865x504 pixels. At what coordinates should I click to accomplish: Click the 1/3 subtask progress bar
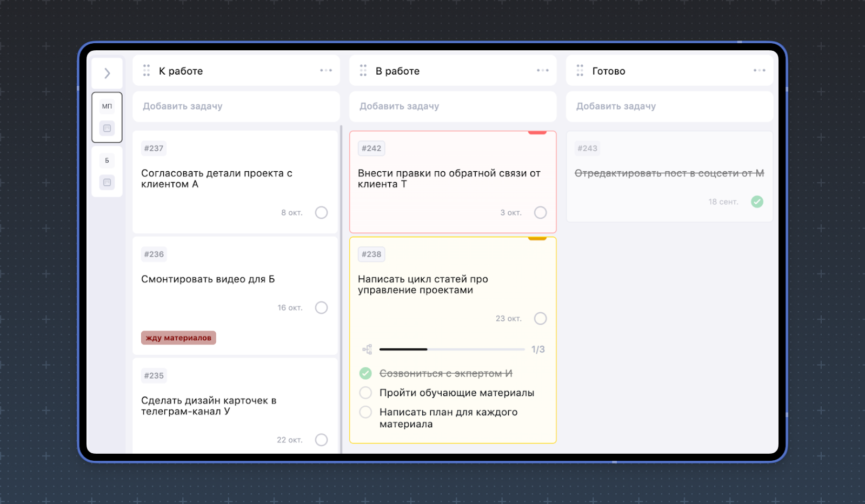coord(451,350)
